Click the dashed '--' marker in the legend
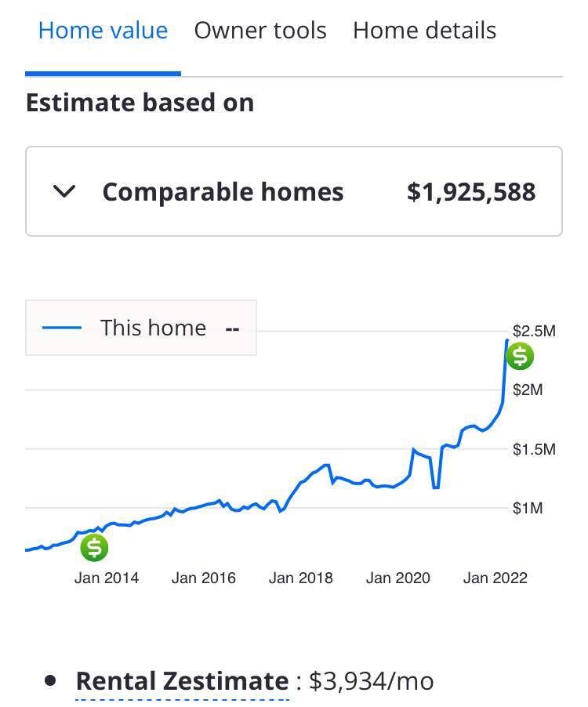Viewport: 588px width, 707px height. 232,329
